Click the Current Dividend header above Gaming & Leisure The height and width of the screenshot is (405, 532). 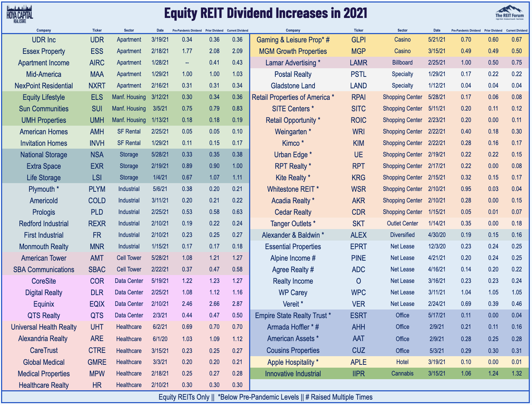pyautogui.click(x=517, y=31)
